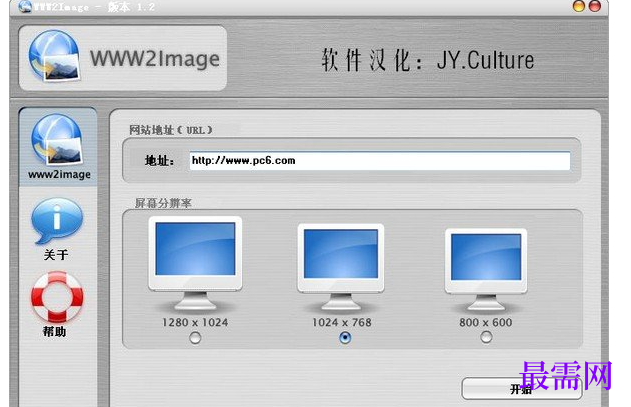The width and height of the screenshot is (631, 407).
Task: Select the 1024 x 768 monitor image
Action: [x=341, y=267]
